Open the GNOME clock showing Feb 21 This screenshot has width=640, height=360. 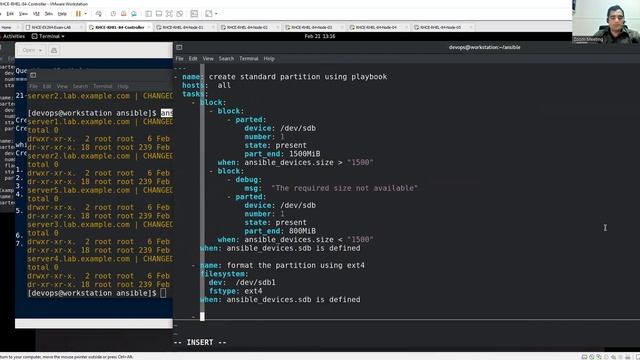320,36
